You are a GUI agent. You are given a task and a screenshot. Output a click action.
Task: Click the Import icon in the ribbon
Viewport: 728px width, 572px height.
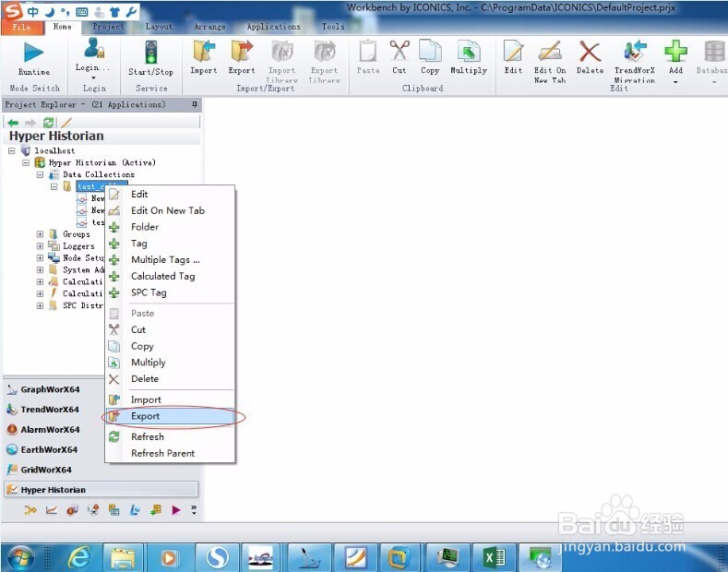click(x=204, y=51)
